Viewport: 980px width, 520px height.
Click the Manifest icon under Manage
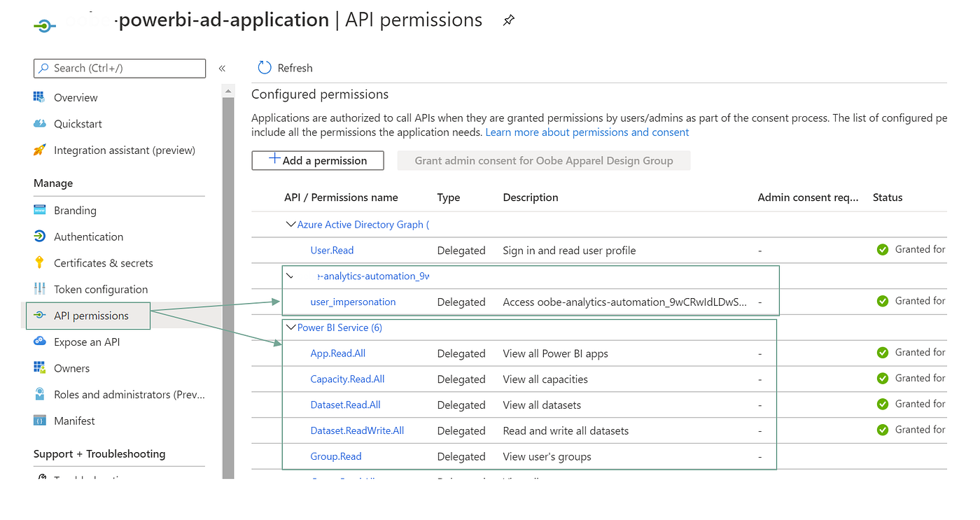click(41, 421)
